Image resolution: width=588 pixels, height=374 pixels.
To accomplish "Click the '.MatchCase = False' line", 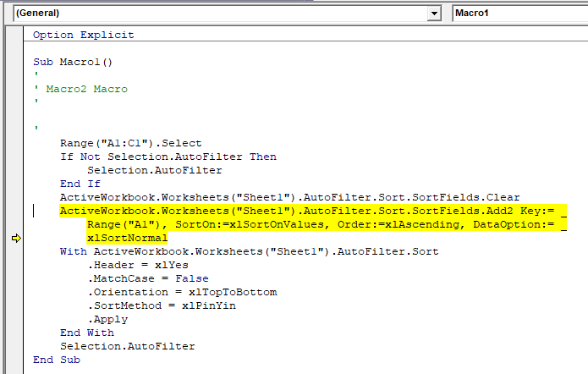I will point(148,278).
